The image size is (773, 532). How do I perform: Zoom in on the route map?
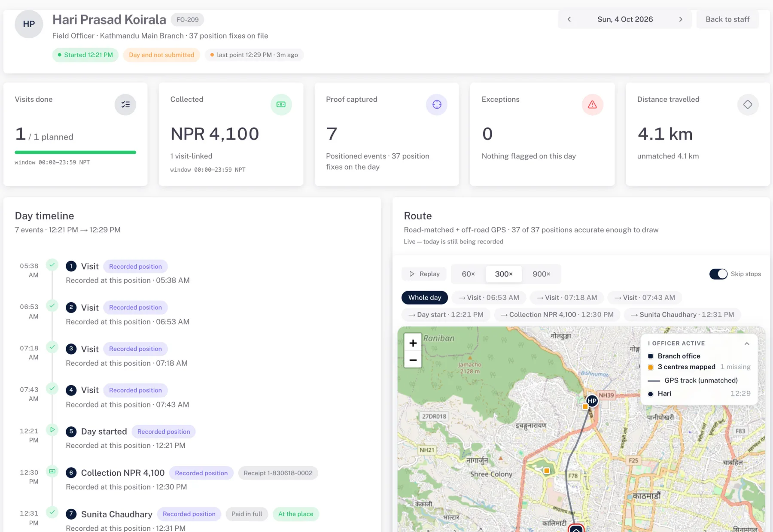(x=413, y=343)
